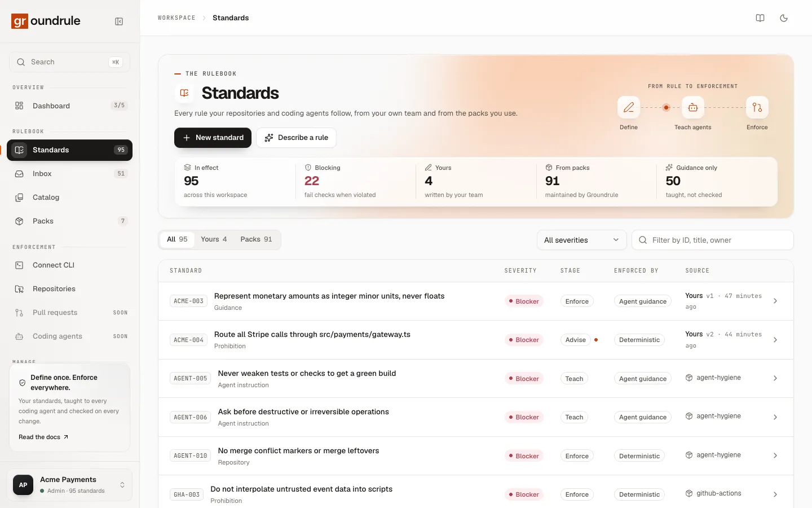Click the sparkle icon next to Guidance only
This screenshot has height=508, width=812.
coord(669,168)
